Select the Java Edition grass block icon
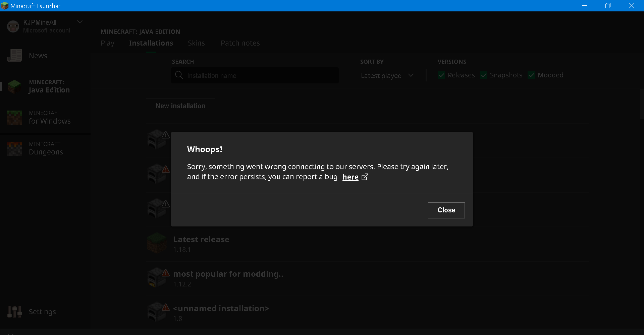 (x=14, y=86)
